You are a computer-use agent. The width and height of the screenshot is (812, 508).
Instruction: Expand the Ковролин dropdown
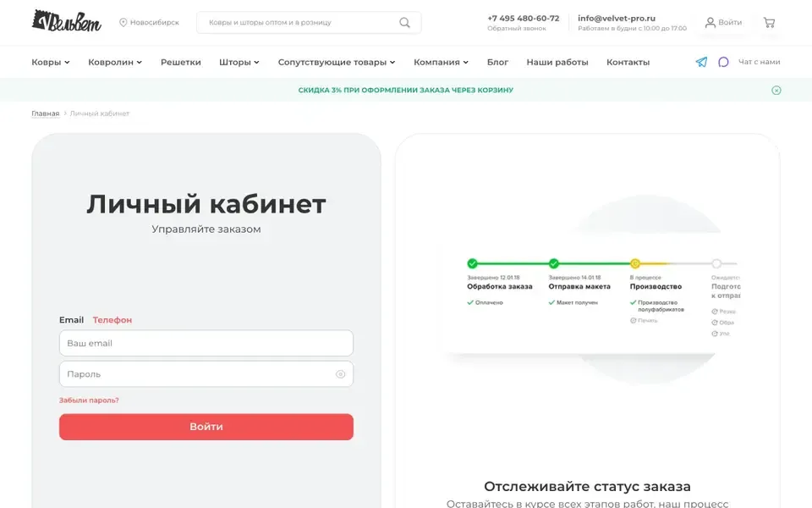[x=115, y=62]
